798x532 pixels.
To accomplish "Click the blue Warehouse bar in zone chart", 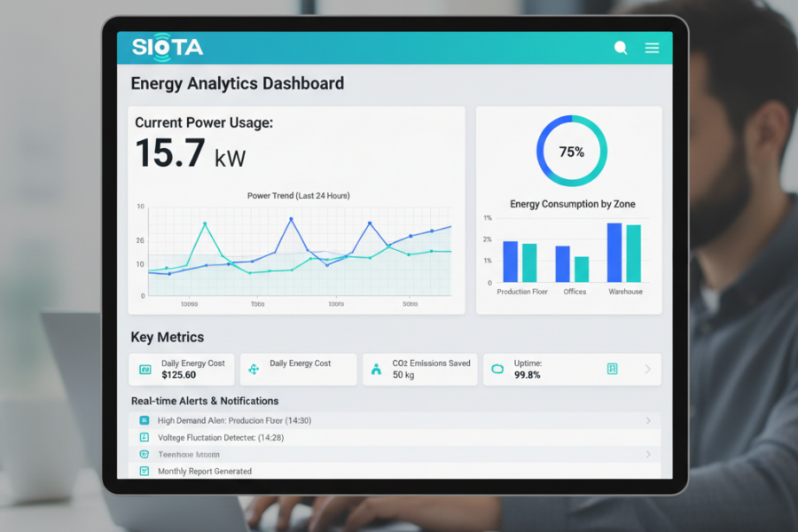I will (614, 253).
